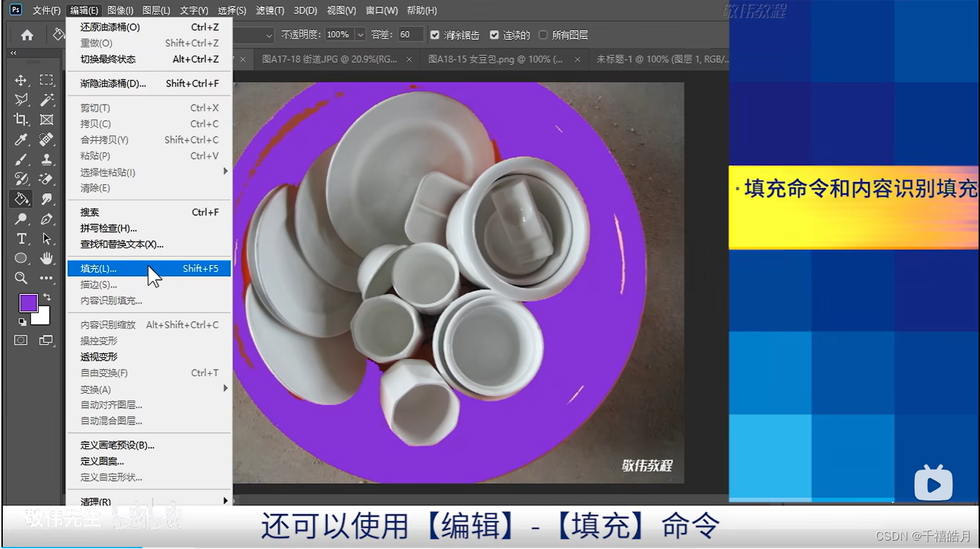
Task: Select the History Brush tool
Action: tap(21, 179)
